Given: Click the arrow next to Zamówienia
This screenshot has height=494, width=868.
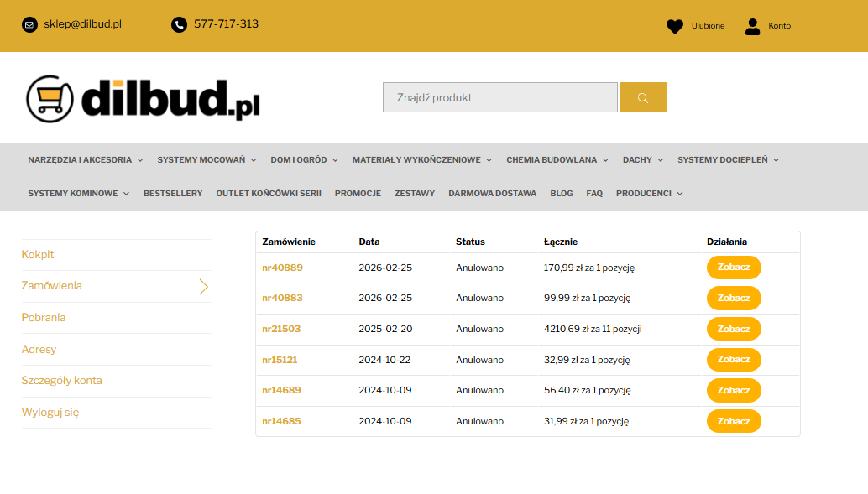Looking at the screenshot, I should tap(203, 286).
